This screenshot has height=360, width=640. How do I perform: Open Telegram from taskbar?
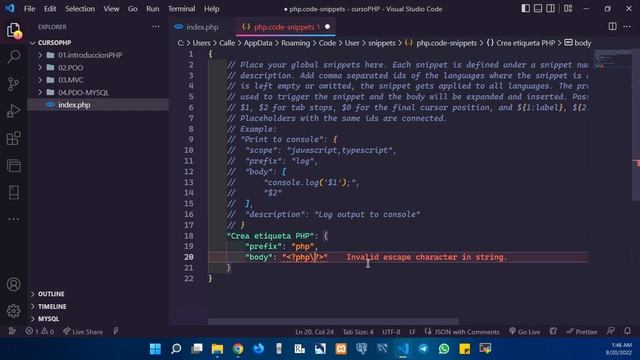(423, 349)
